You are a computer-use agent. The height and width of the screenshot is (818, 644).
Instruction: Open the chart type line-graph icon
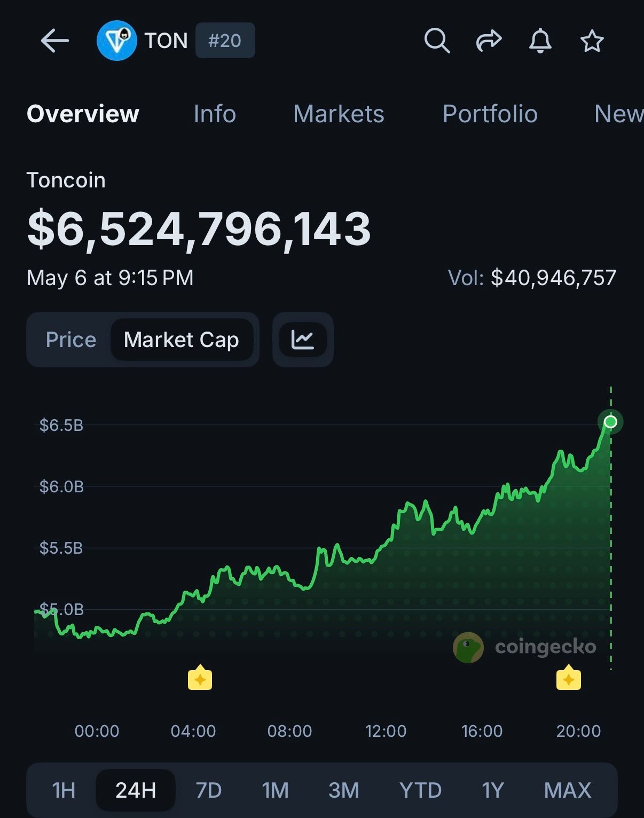point(303,340)
